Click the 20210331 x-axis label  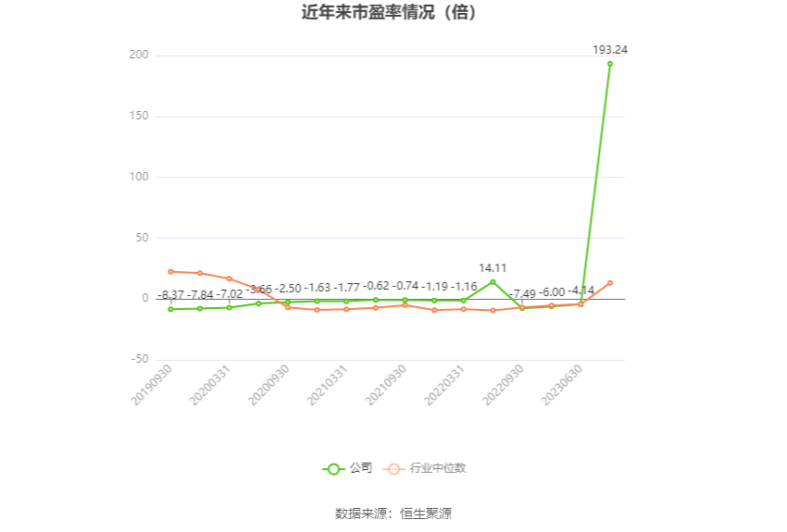tap(327, 385)
